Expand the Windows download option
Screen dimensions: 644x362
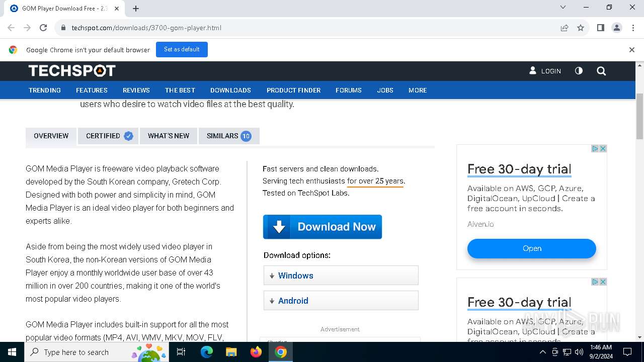341,276
